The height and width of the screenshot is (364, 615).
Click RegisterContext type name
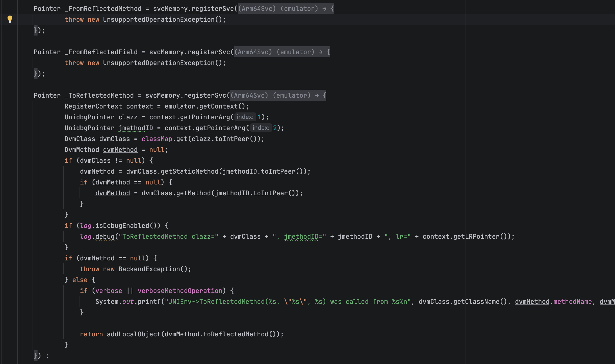point(93,106)
